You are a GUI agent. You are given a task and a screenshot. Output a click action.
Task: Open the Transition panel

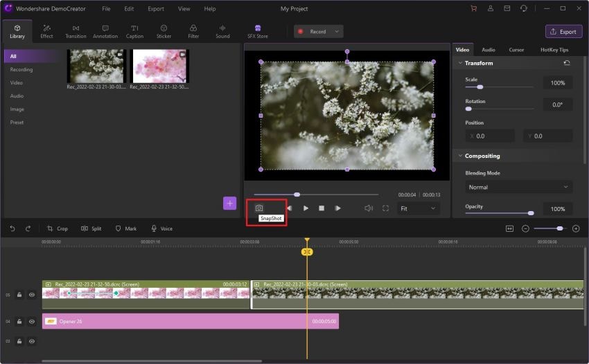pos(76,32)
